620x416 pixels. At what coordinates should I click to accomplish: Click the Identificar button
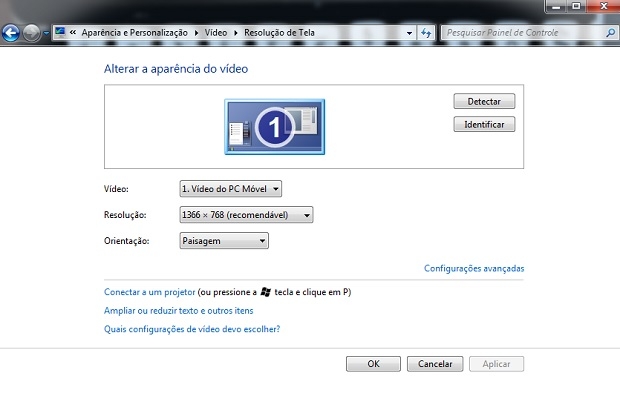coord(484,124)
